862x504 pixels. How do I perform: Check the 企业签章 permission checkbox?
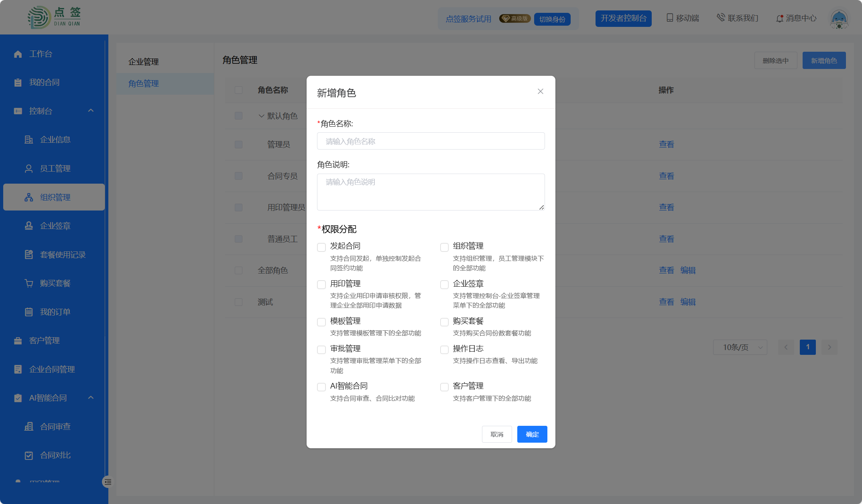pos(444,285)
